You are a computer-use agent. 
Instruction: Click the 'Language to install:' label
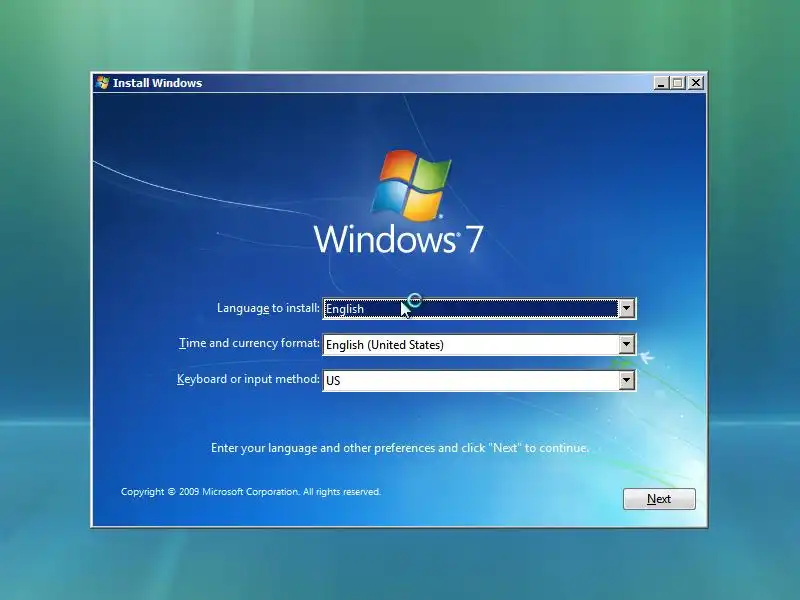tap(268, 308)
